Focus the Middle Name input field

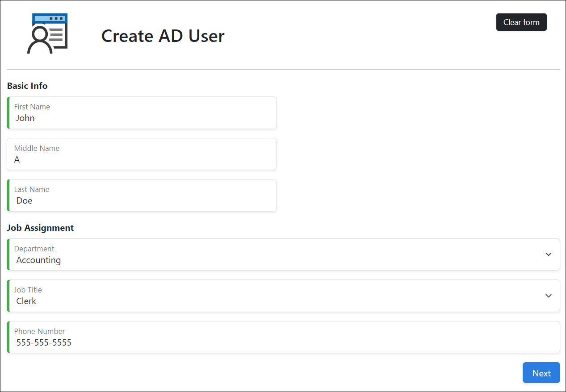point(141,159)
